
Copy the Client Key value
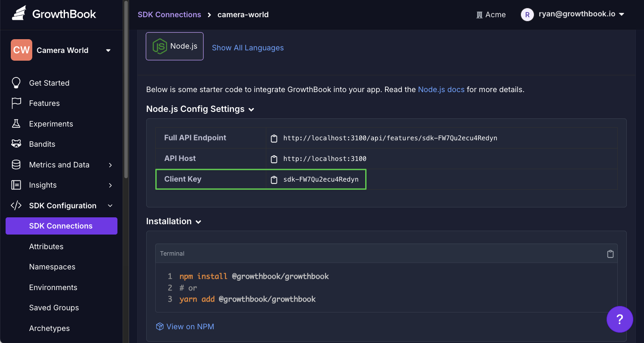coord(274,179)
